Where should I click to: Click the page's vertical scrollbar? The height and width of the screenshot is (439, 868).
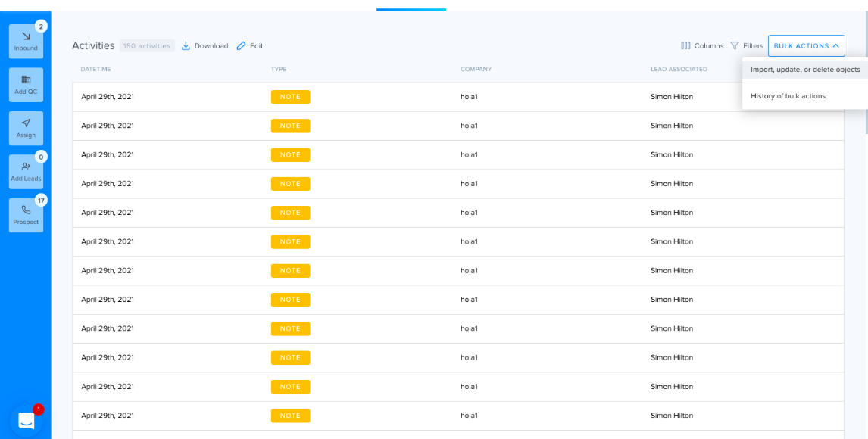[x=866, y=72]
